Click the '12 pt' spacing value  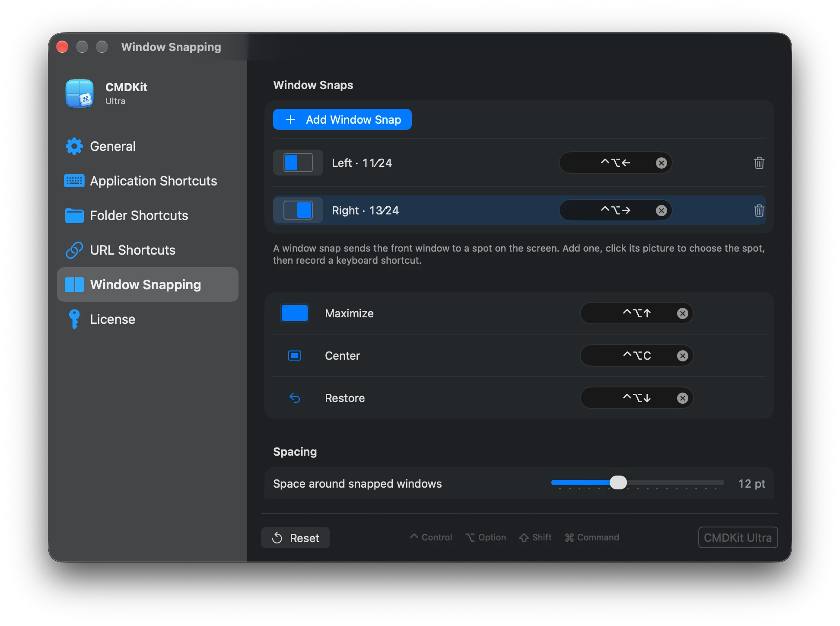[751, 483]
